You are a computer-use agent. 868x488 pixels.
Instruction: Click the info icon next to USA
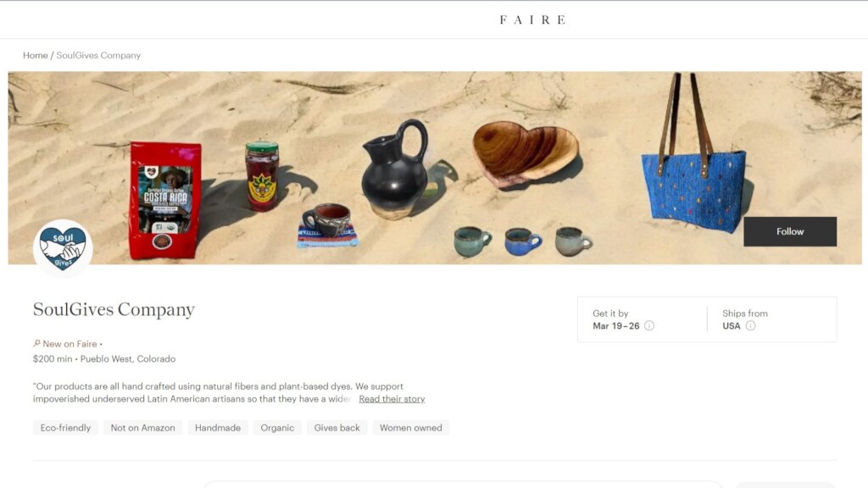[750, 326]
